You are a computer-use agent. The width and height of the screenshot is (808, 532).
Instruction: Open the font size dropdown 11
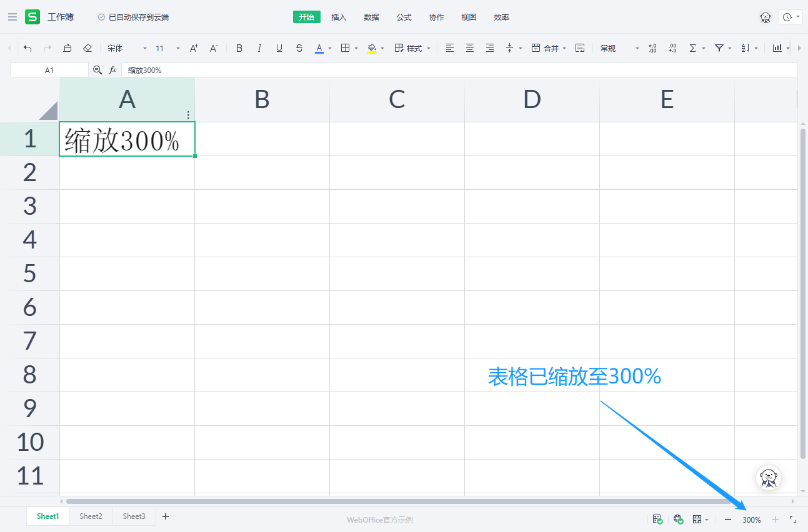click(x=167, y=48)
